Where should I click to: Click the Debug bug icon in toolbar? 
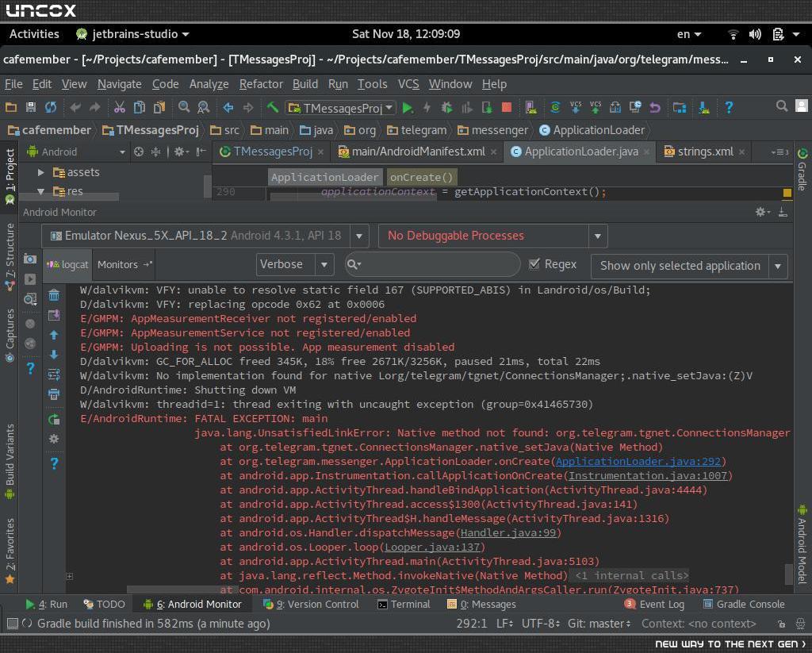pyautogui.click(x=446, y=107)
